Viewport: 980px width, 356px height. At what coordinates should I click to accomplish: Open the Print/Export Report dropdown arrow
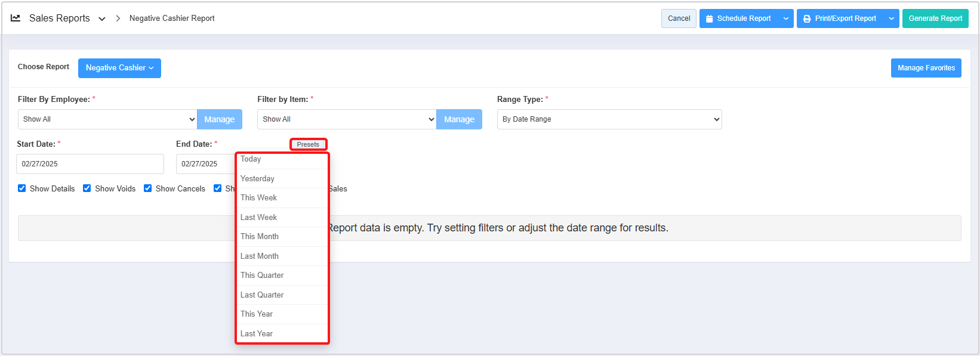click(x=891, y=18)
